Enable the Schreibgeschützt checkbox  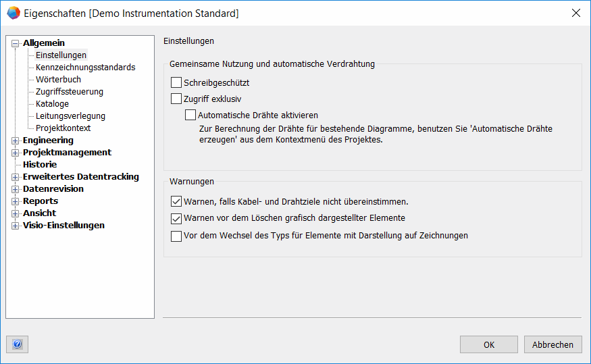[176, 82]
